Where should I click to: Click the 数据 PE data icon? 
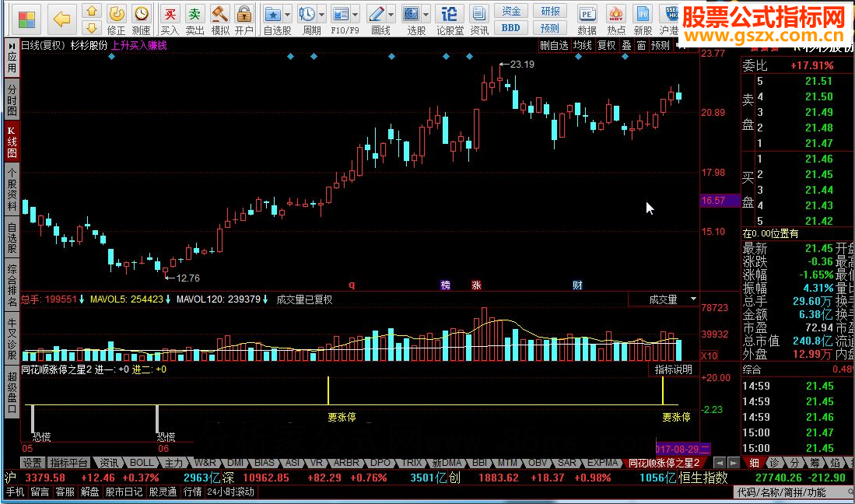click(587, 14)
